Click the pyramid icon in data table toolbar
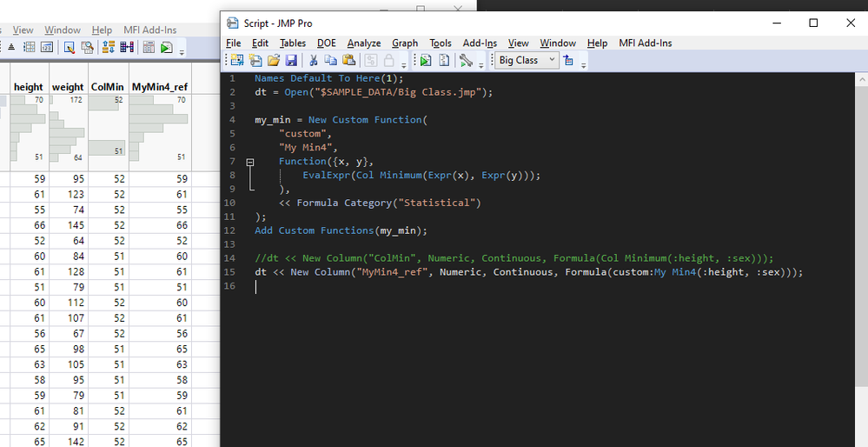This screenshot has height=447, width=868. (x=11, y=47)
